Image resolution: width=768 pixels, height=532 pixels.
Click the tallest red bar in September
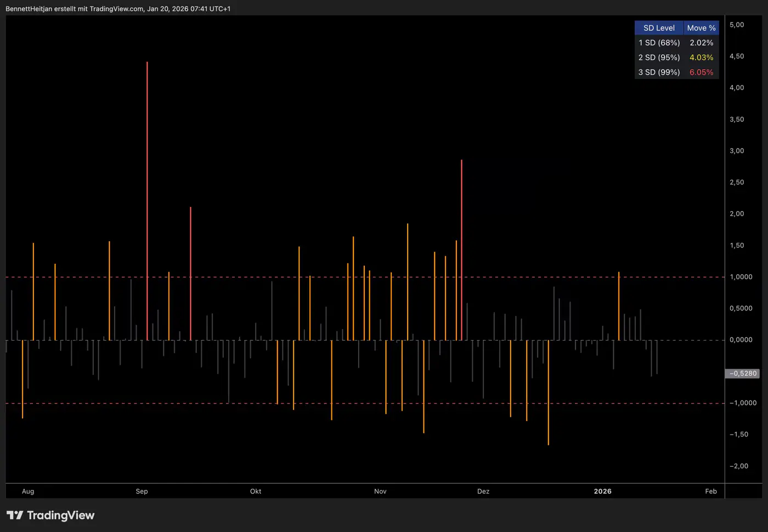point(147,201)
